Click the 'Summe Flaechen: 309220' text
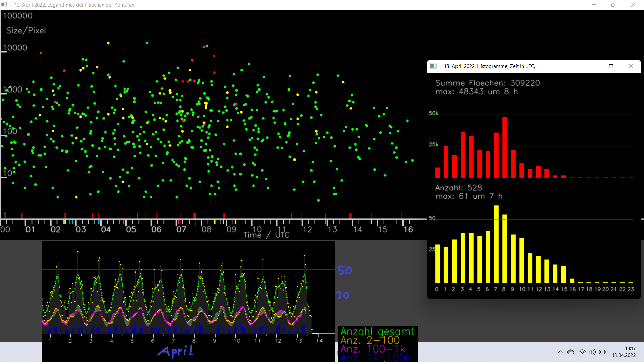This screenshot has height=362, width=644. [x=488, y=83]
